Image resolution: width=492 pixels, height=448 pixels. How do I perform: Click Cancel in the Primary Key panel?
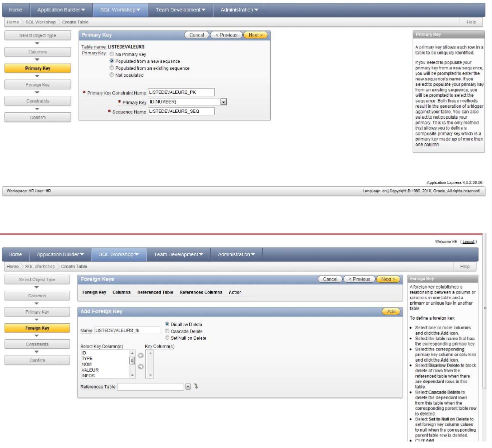click(x=196, y=35)
